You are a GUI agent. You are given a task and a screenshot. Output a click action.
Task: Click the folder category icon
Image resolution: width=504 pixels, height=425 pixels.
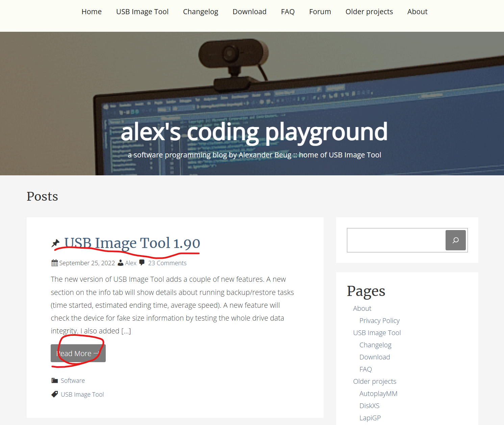coord(54,380)
